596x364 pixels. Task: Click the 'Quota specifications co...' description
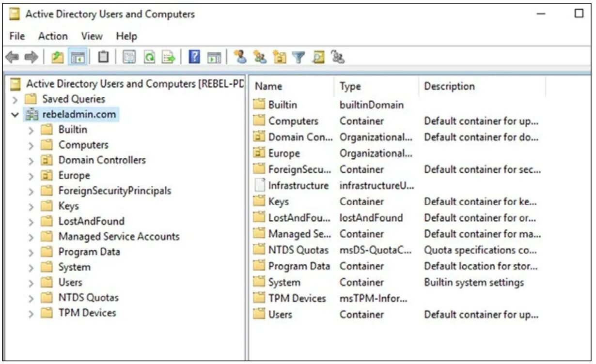(481, 250)
